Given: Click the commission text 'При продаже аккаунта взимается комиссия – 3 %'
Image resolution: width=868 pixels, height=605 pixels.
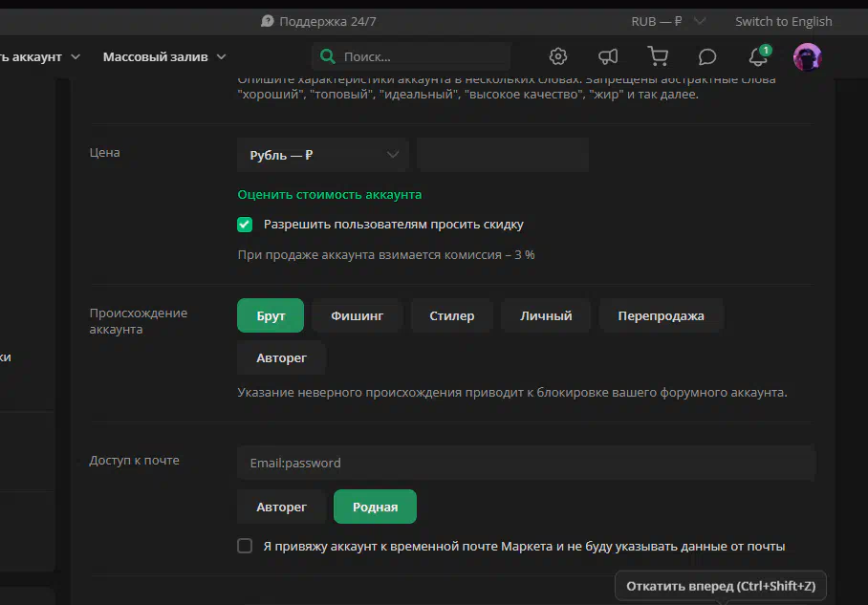Looking at the screenshot, I should coord(386,254).
